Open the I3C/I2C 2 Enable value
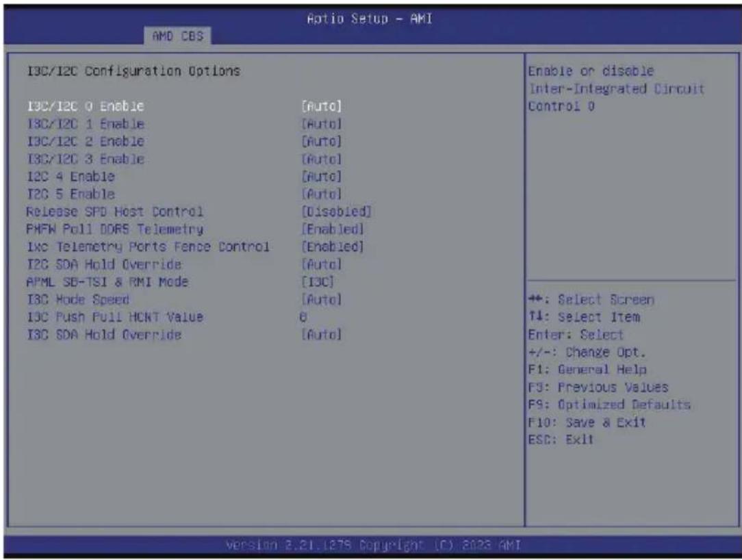Image resolution: width=742 pixels, height=560 pixels. coord(321,142)
